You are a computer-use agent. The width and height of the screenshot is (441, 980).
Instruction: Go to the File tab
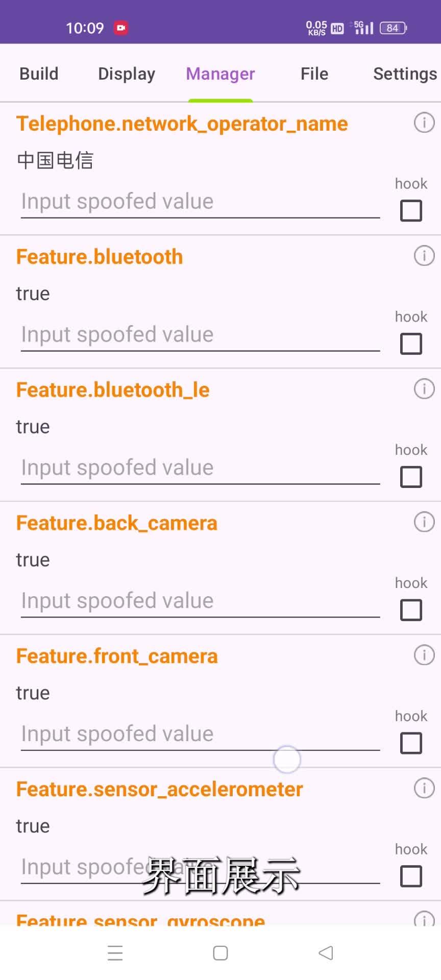[x=314, y=73]
